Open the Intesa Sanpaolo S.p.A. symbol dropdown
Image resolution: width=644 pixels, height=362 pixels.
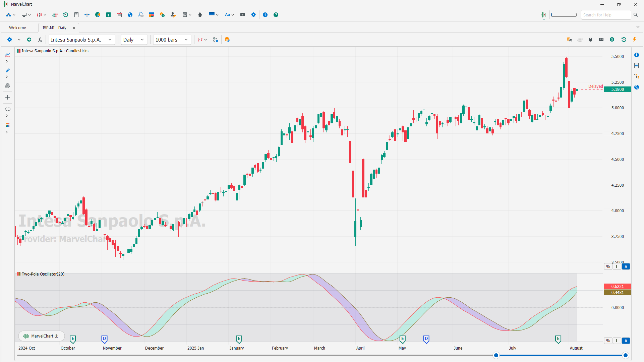click(x=82, y=40)
